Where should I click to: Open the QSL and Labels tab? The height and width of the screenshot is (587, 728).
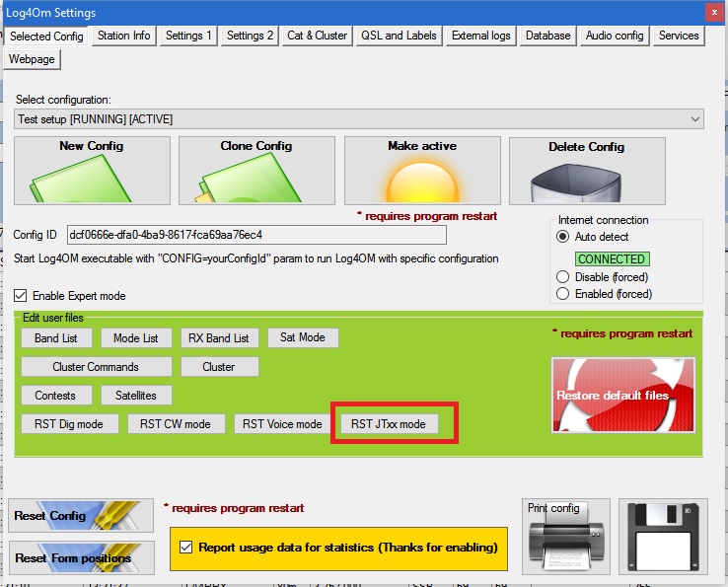399,36
